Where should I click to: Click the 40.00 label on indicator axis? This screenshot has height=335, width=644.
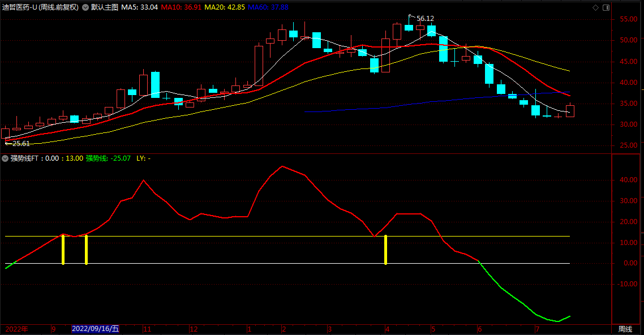click(x=628, y=180)
